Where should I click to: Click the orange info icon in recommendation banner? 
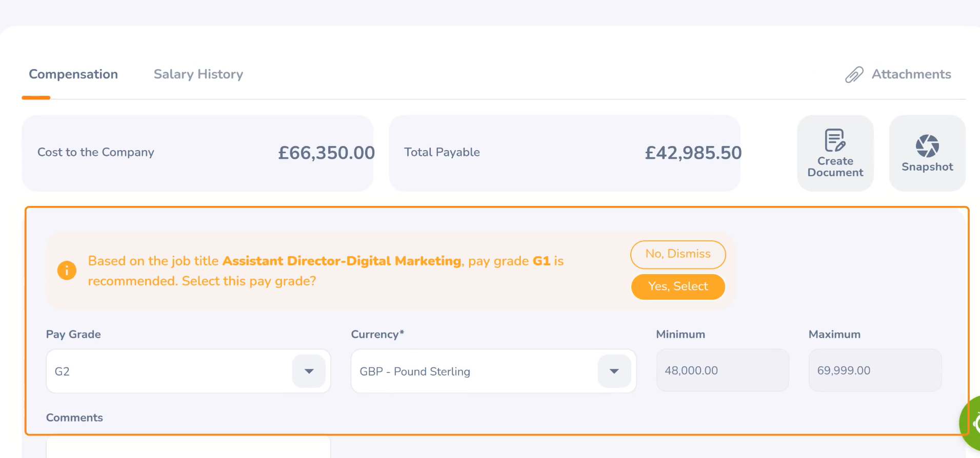67,270
